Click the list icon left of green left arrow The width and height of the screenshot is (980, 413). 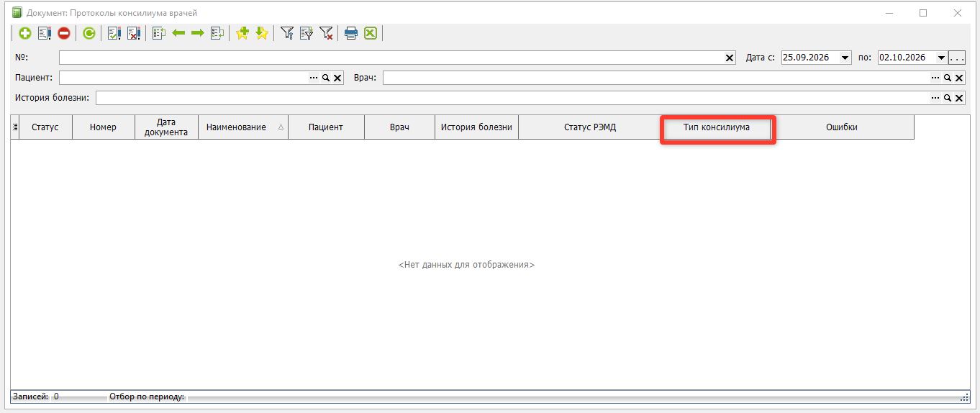(x=159, y=33)
